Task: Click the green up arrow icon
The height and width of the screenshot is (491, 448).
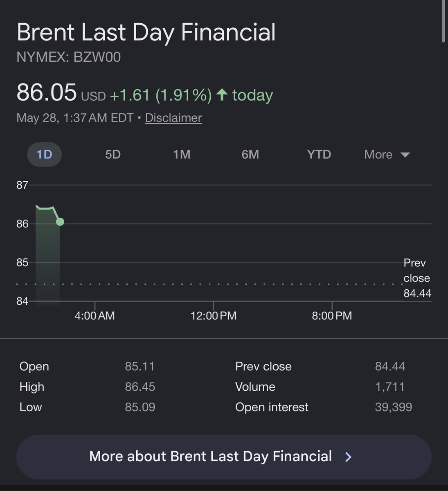Action: coord(222,95)
